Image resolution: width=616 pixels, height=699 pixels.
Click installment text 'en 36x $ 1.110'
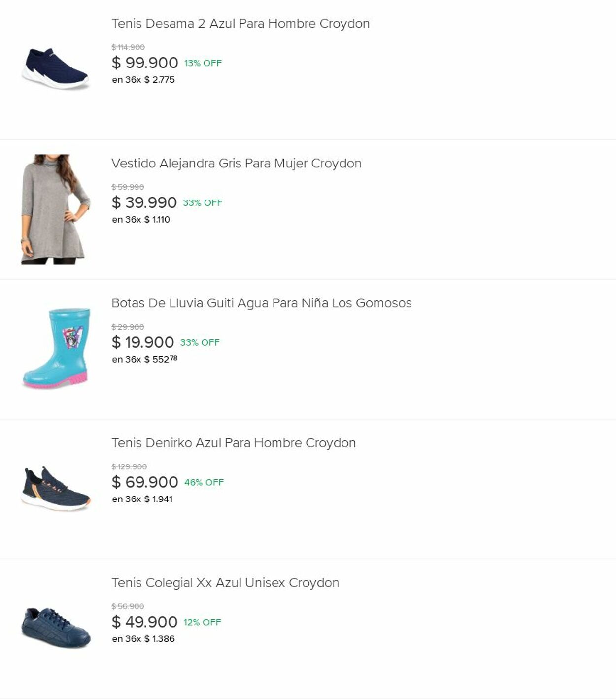[x=141, y=220]
